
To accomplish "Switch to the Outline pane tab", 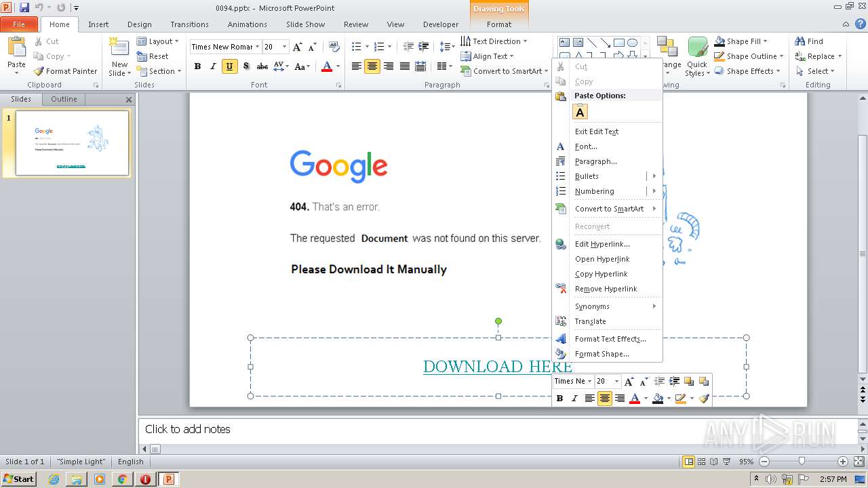I will click(64, 99).
